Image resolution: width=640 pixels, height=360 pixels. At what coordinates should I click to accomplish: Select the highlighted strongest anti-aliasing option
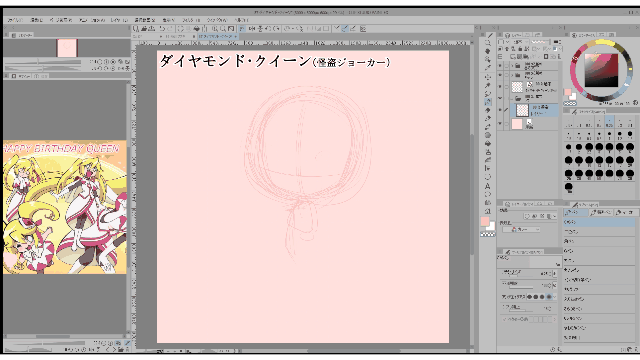pyautogui.click(x=549, y=297)
